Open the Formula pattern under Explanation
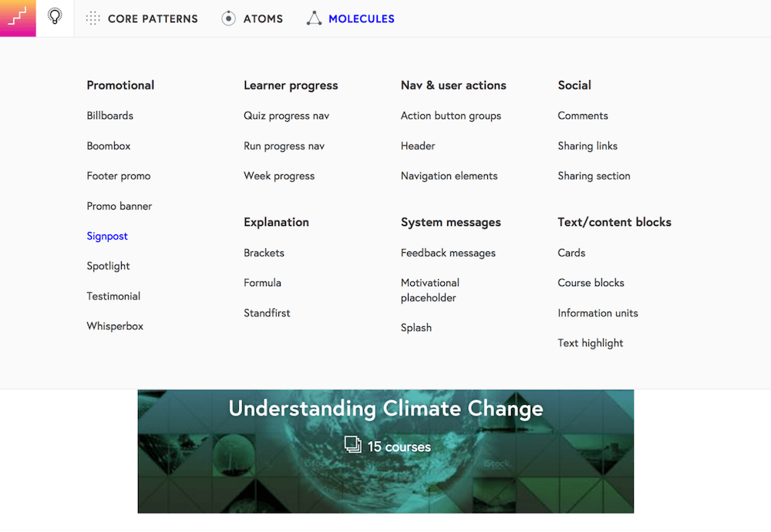This screenshot has height=532, width=771. click(x=262, y=283)
